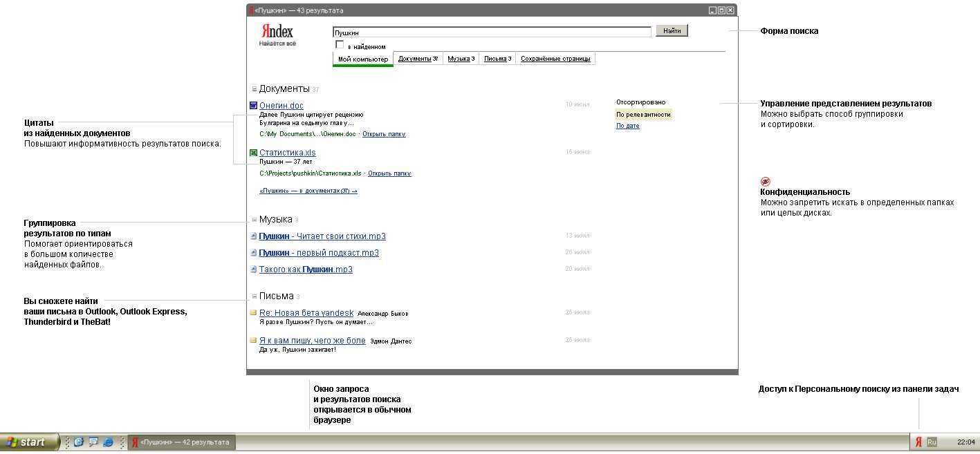Click the second quick launch icon on the taskbar
980x454 pixels.
(93, 442)
